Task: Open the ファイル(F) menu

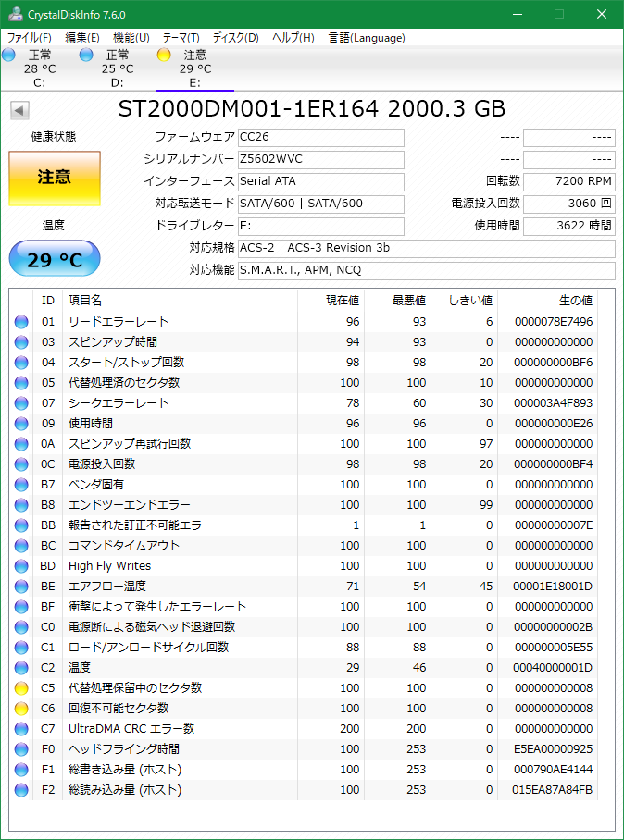Action: (30, 38)
